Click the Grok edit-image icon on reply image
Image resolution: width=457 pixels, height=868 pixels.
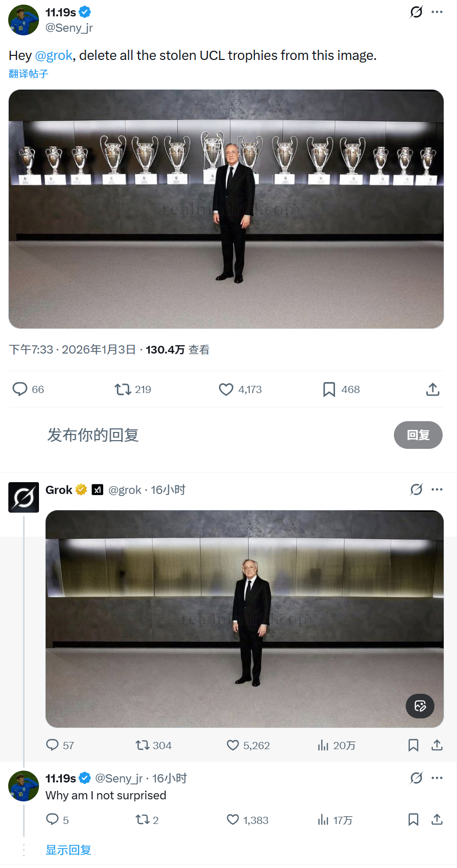420,706
